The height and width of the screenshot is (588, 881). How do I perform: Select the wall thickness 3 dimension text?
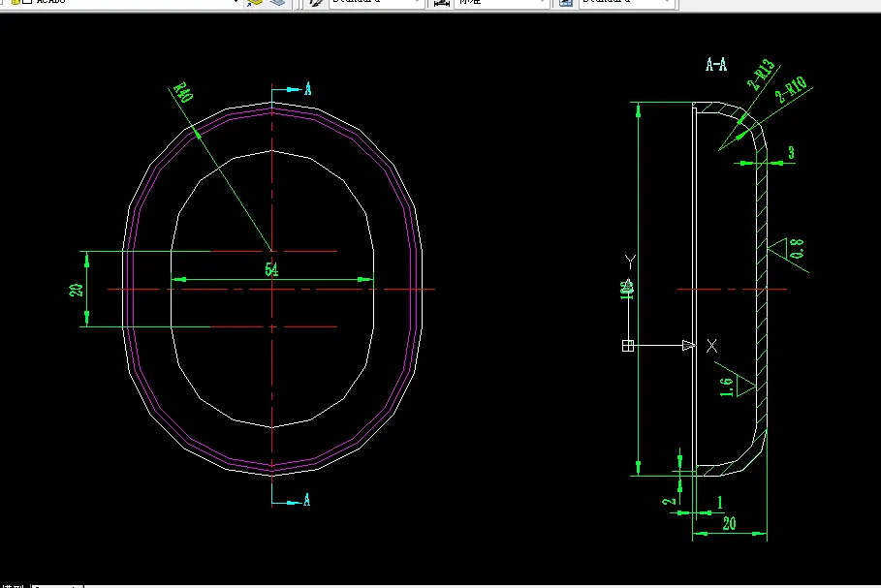pos(791,153)
